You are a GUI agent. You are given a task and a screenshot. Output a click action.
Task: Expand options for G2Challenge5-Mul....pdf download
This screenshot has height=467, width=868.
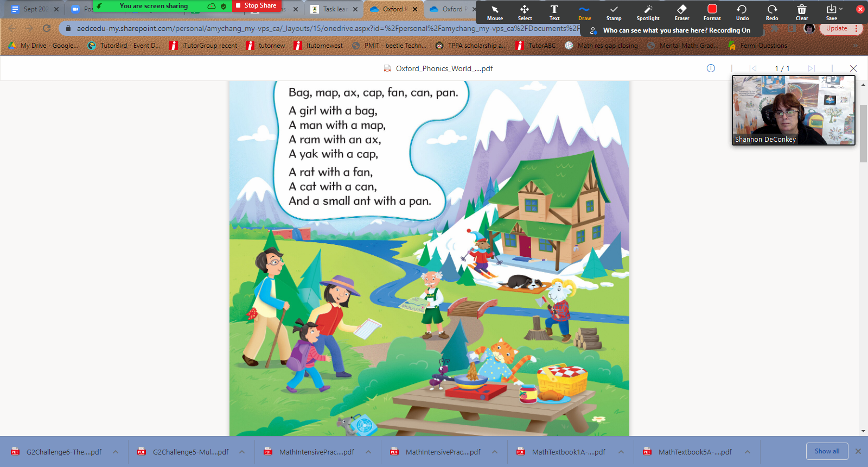point(242,452)
